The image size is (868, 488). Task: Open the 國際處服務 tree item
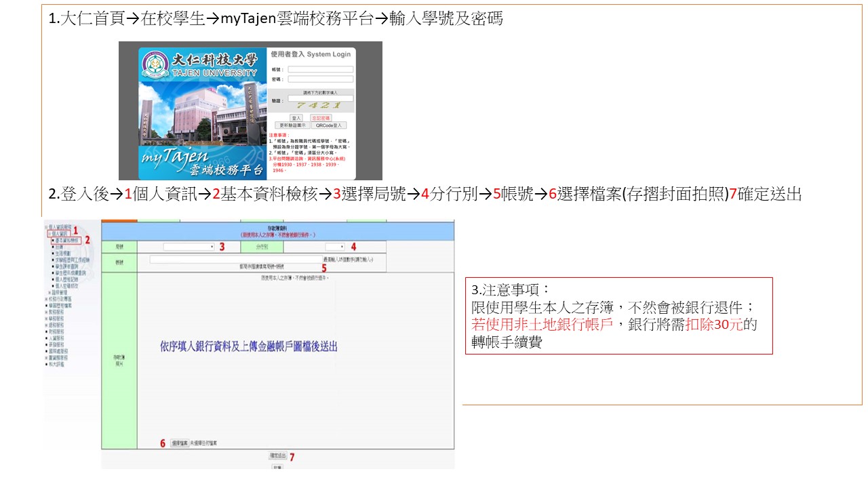58,351
